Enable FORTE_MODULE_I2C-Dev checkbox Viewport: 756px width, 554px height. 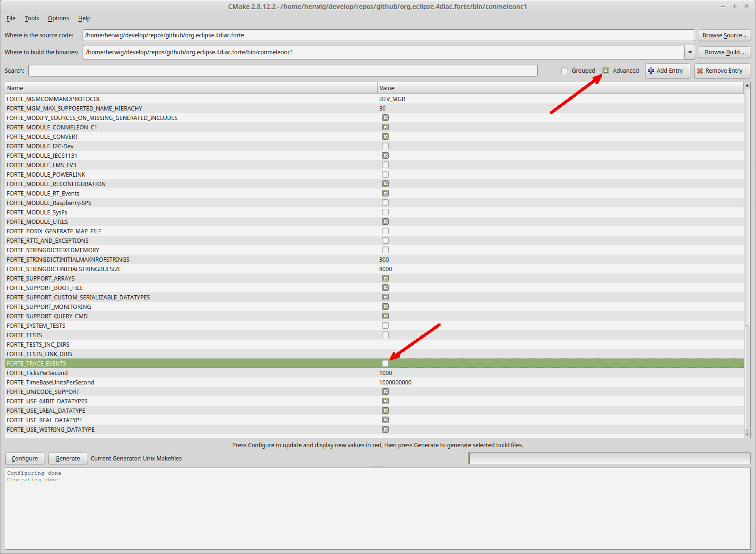pyautogui.click(x=385, y=146)
